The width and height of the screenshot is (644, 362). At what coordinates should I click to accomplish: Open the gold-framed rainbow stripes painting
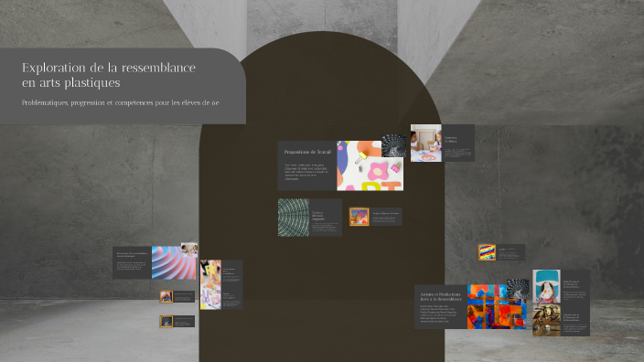click(487, 252)
